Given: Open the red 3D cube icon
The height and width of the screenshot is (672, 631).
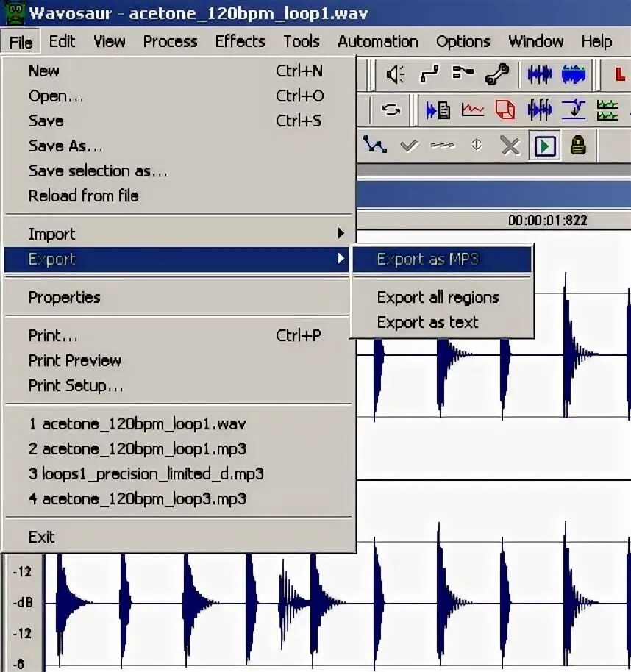Looking at the screenshot, I should pyautogui.click(x=505, y=110).
